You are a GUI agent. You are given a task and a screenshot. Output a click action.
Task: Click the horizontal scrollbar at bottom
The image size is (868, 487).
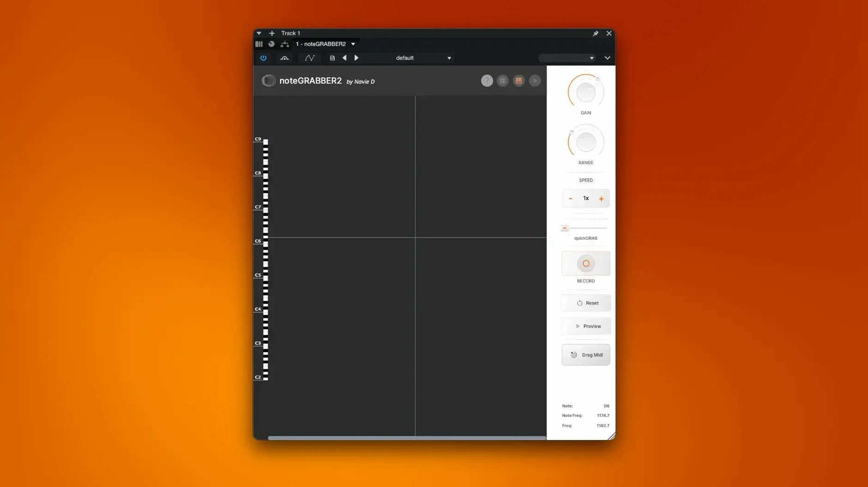[407, 438]
